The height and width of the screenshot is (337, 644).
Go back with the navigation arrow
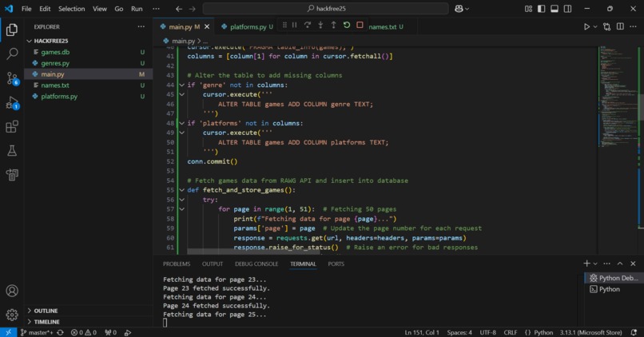179,9
